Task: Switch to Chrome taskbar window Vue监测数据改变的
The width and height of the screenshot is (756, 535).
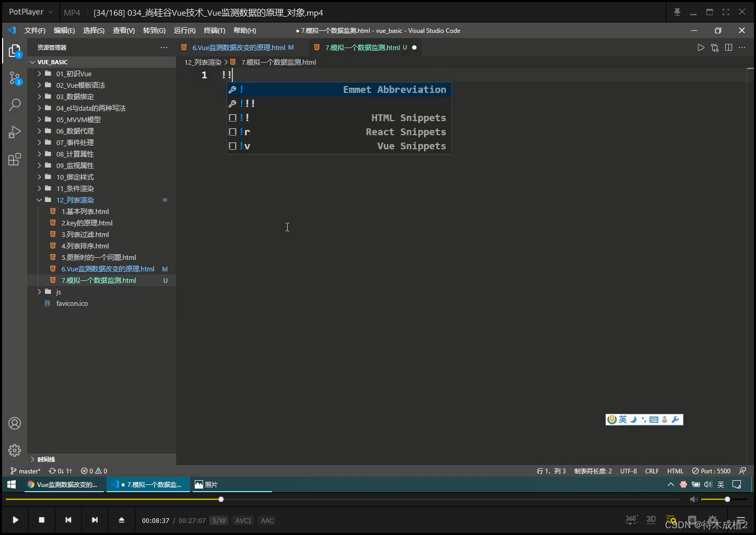Action: pos(64,484)
